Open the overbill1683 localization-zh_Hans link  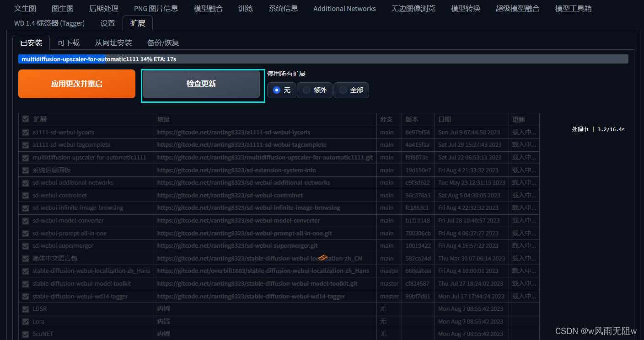coord(263,271)
